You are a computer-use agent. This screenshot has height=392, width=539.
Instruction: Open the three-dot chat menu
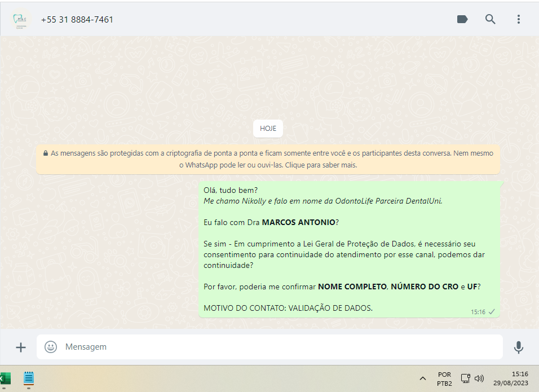pos(518,19)
